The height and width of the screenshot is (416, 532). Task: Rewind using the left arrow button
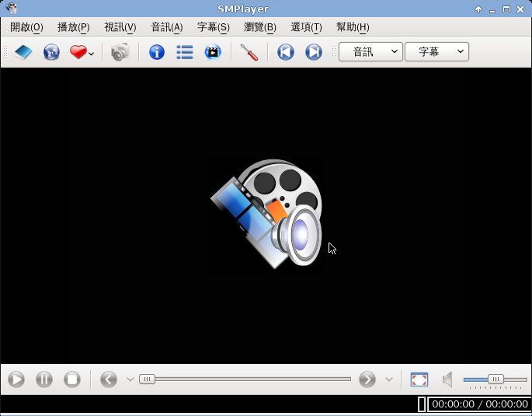click(x=109, y=379)
